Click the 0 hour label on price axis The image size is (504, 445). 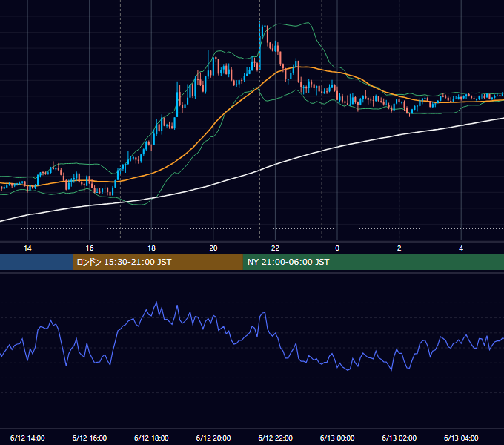[337, 248]
